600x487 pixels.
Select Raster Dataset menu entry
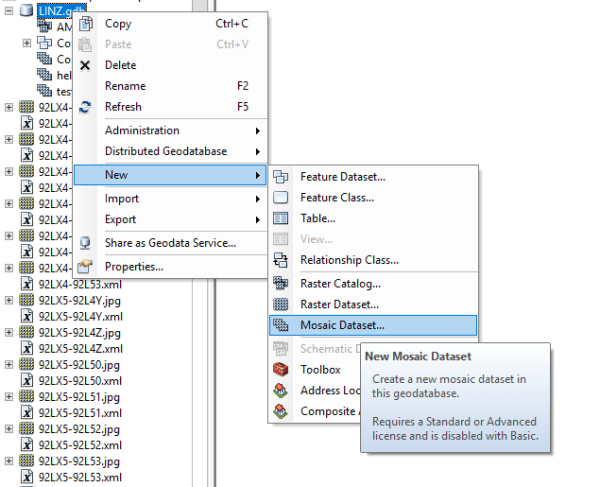pos(339,304)
